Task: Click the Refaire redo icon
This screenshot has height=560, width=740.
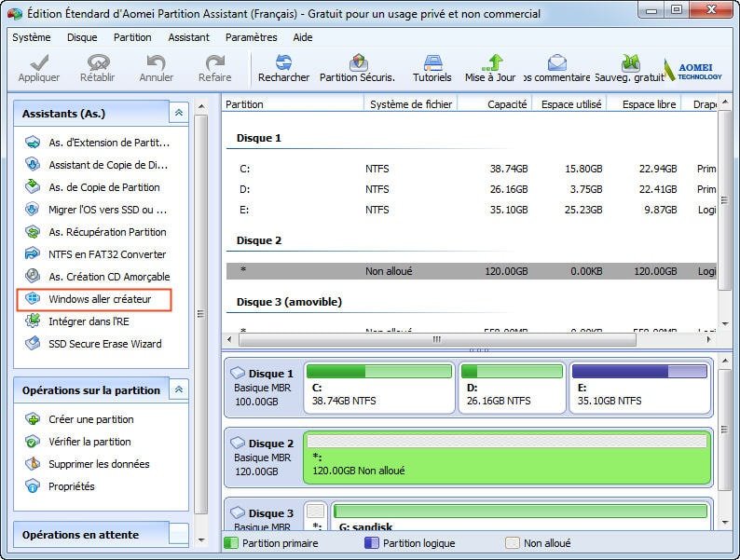Action: [x=214, y=61]
